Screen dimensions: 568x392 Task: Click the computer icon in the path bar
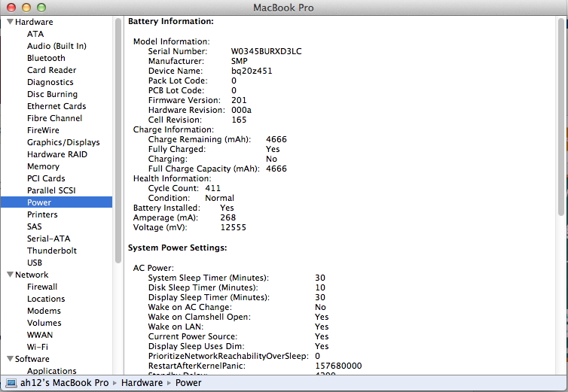click(x=11, y=383)
